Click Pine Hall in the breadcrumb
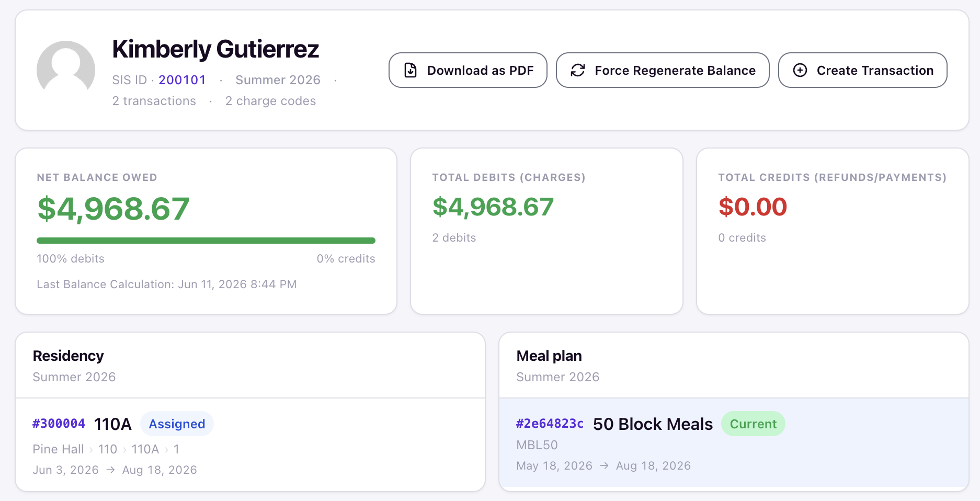This screenshot has height=501, width=980. pyautogui.click(x=58, y=449)
